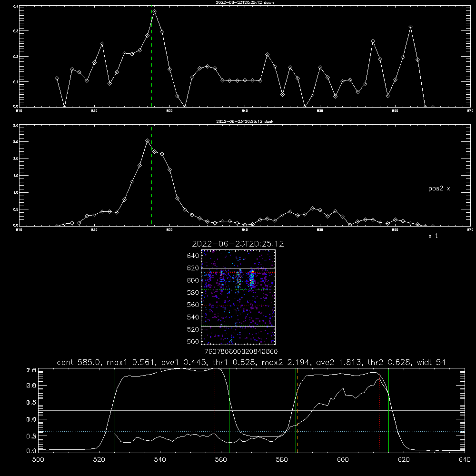The image size is (476, 476).
Task: Click the dusk plot title text
Action: click(245, 121)
